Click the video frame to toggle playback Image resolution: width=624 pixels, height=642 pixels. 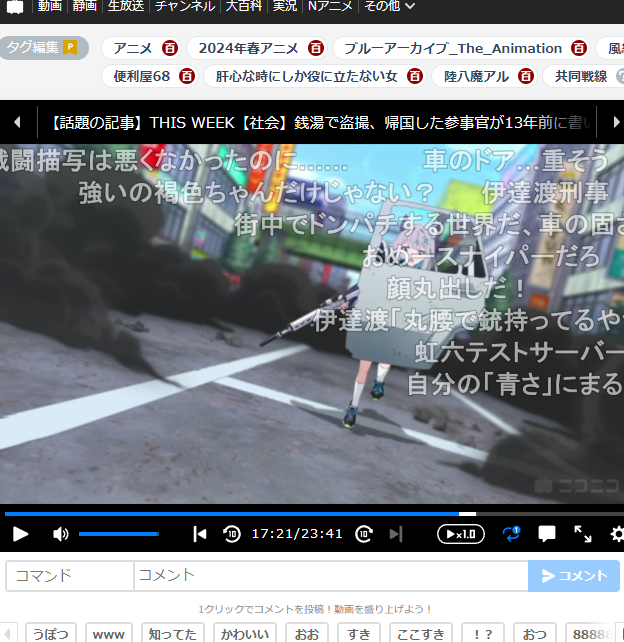[x=312, y=323]
